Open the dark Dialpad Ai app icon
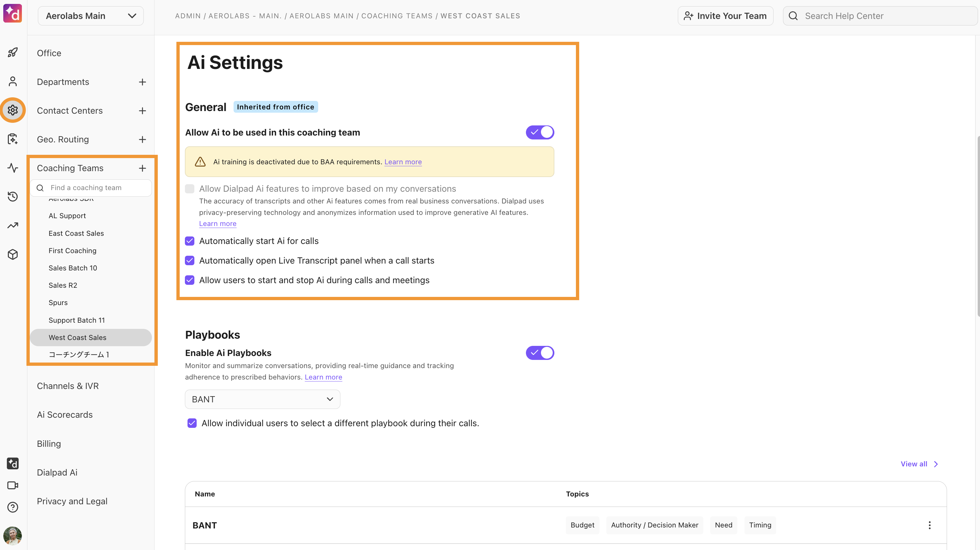 [13, 463]
